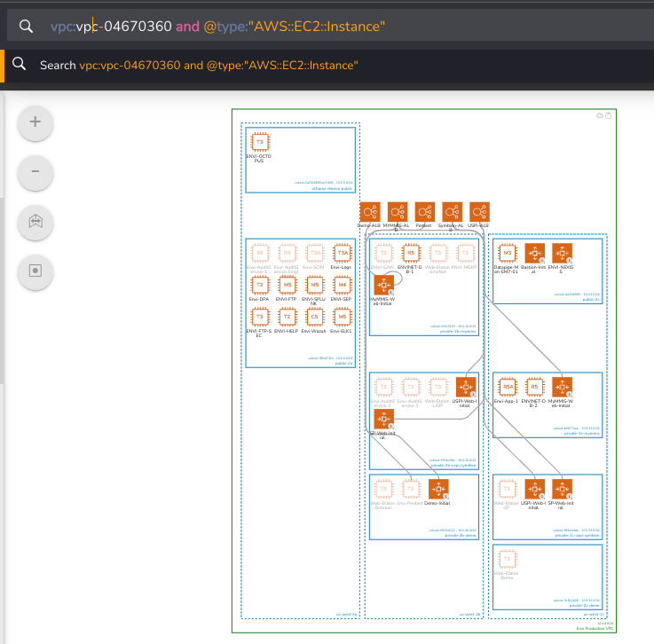Select the Demo-Initial autoscaling group icon

438,489
